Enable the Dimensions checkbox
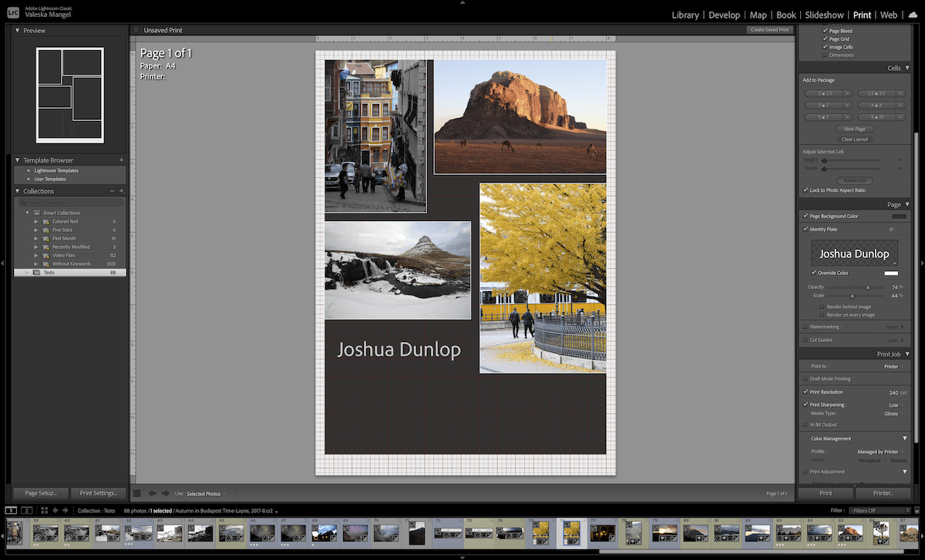The height and width of the screenshot is (560, 925). point(826,55)
